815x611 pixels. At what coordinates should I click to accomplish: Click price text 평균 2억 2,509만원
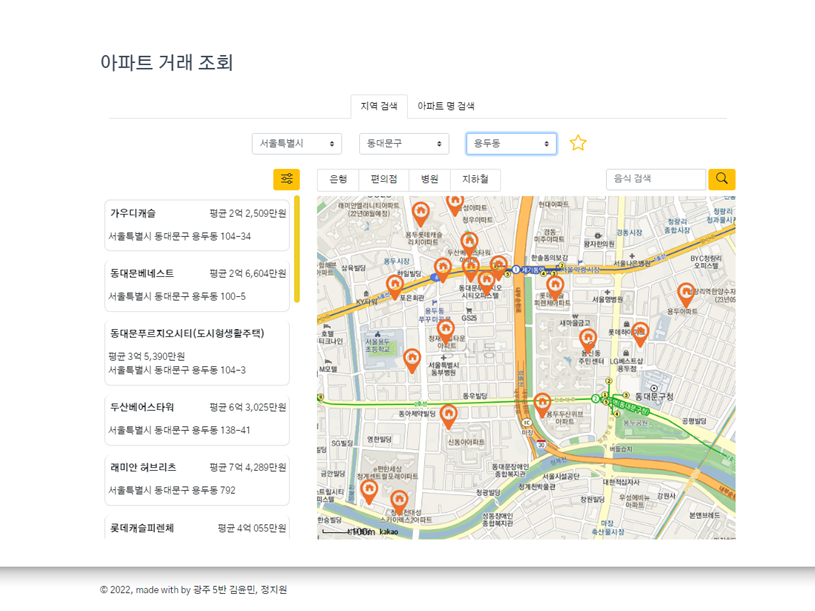point(247,214)
